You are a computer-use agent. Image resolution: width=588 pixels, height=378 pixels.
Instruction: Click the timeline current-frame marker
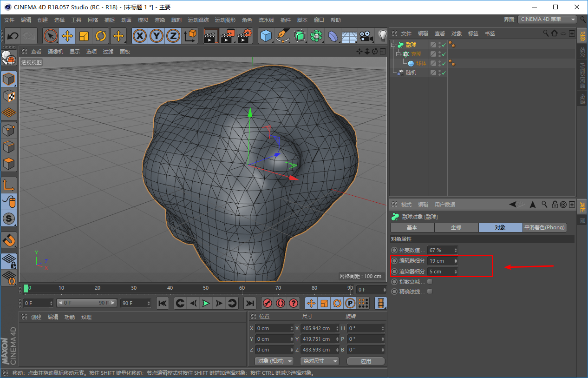[26, 288]
